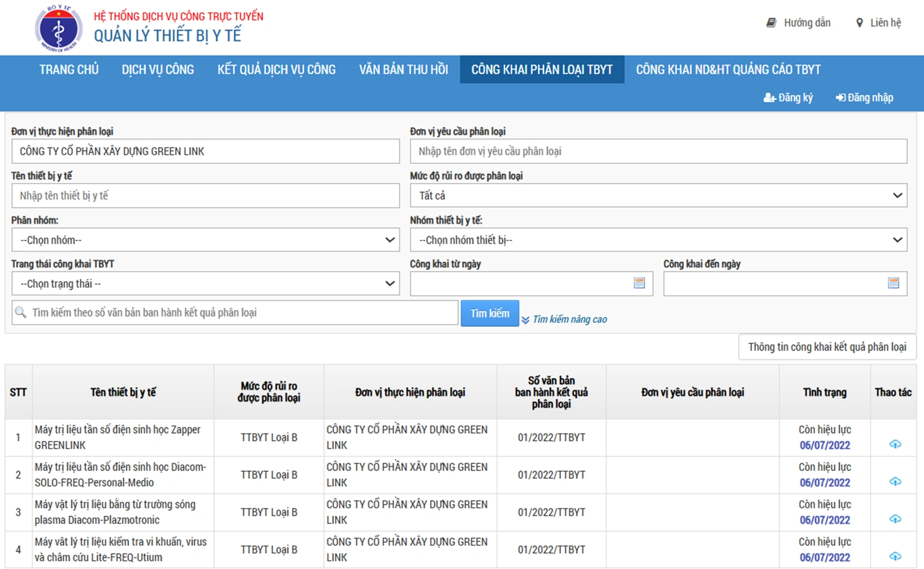Focus the Tên thiết bị y tế input
This screenshot has width=924, height=569.
[205, 196]
